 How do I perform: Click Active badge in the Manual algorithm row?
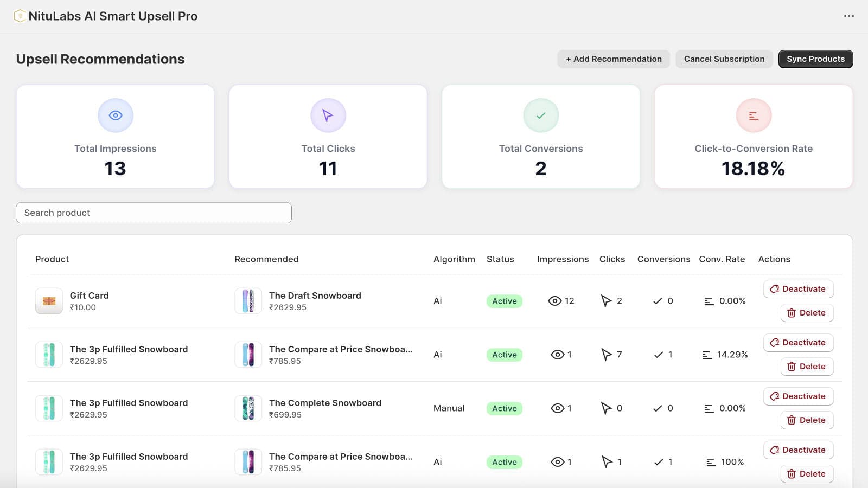[505, 408]
